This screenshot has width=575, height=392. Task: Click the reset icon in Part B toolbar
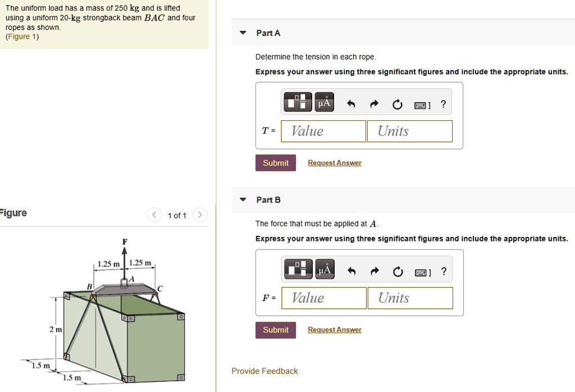tap(398, 272)
